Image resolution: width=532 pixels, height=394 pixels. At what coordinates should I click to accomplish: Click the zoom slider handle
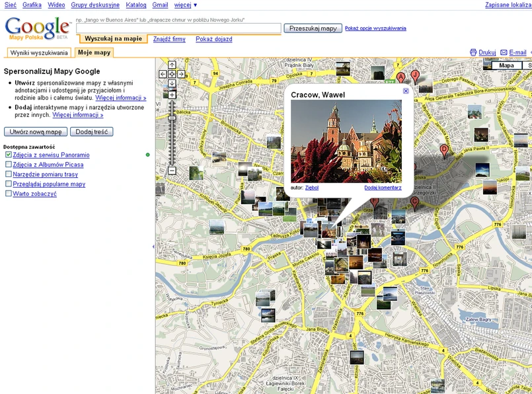tap(172, 119)
